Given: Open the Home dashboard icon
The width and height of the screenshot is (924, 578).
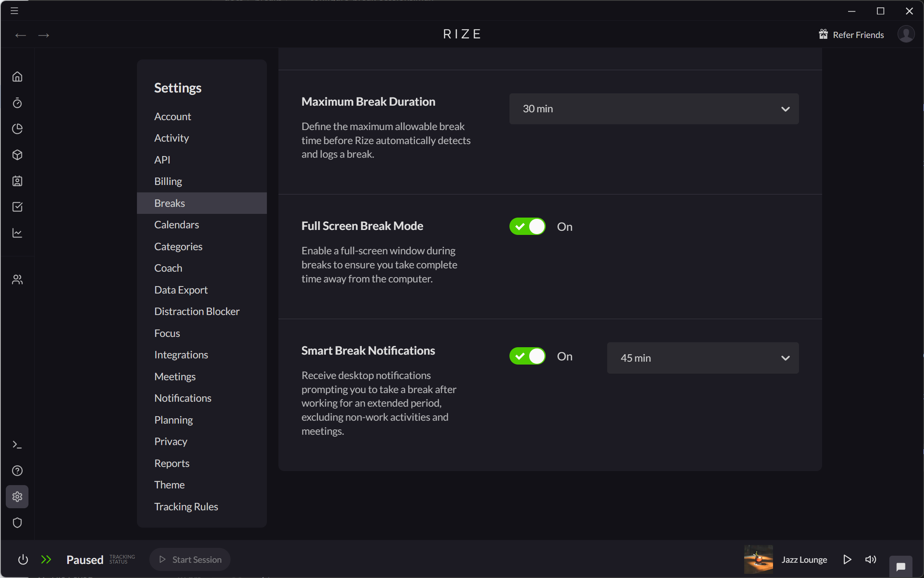Looking at the screenshot, I should click(x=17, y=77).
